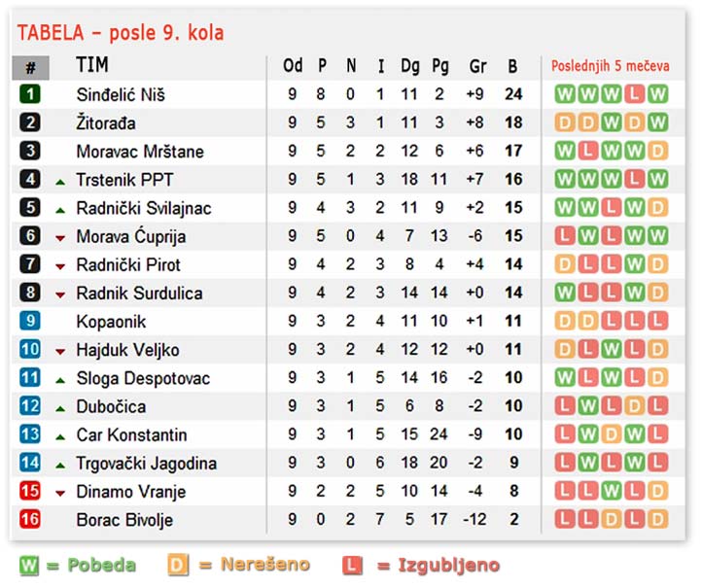Open the Sinđelić Niš team name
The image size is (702, 588).
point(121,95)
